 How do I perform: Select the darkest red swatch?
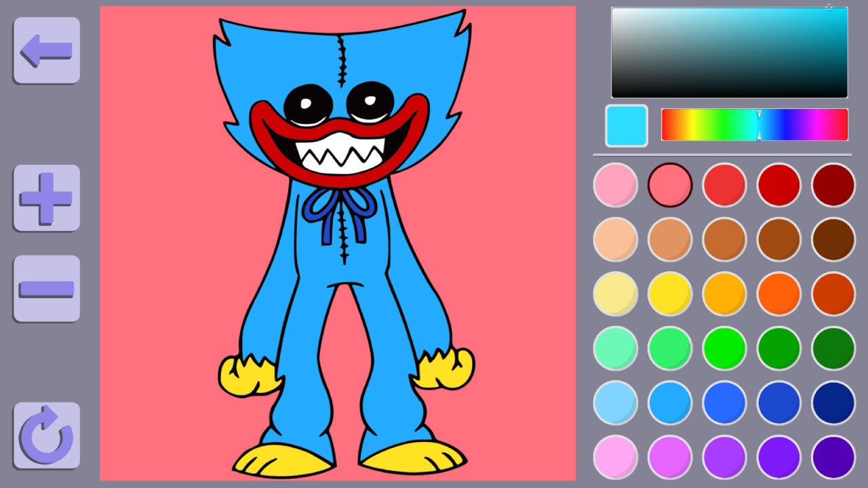[832, 184]
